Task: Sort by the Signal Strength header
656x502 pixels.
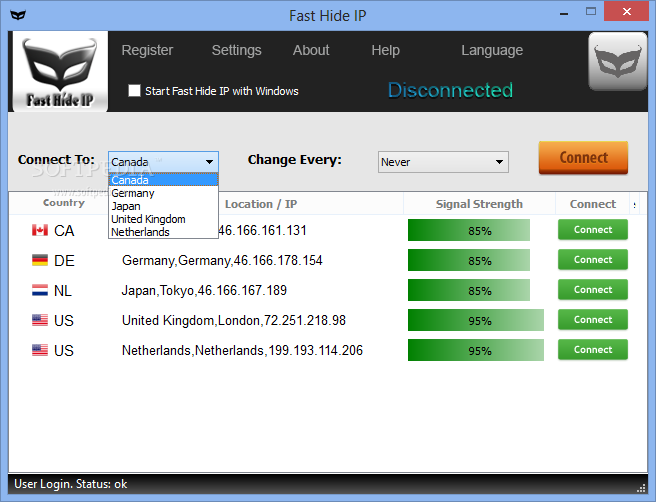Action: click(x=479, y=204)
